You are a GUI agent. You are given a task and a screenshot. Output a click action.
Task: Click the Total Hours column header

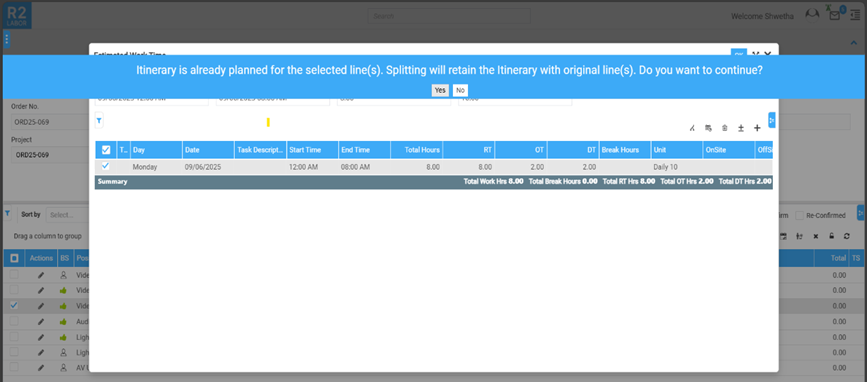click(416, 150)
